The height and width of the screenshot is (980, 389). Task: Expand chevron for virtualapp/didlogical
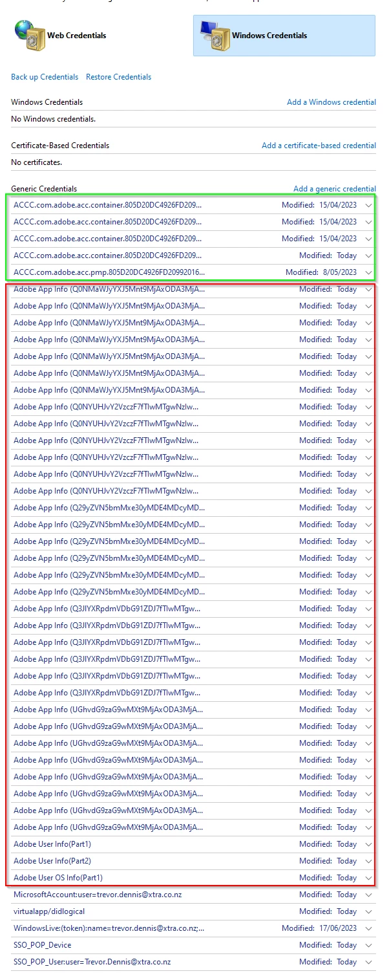(368, 911)
